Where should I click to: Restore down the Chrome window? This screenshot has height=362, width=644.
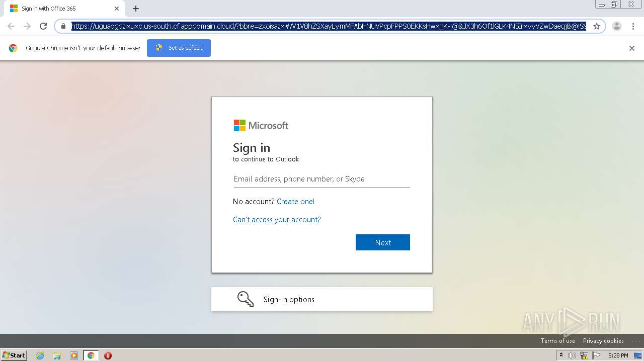tap(614, 5)
